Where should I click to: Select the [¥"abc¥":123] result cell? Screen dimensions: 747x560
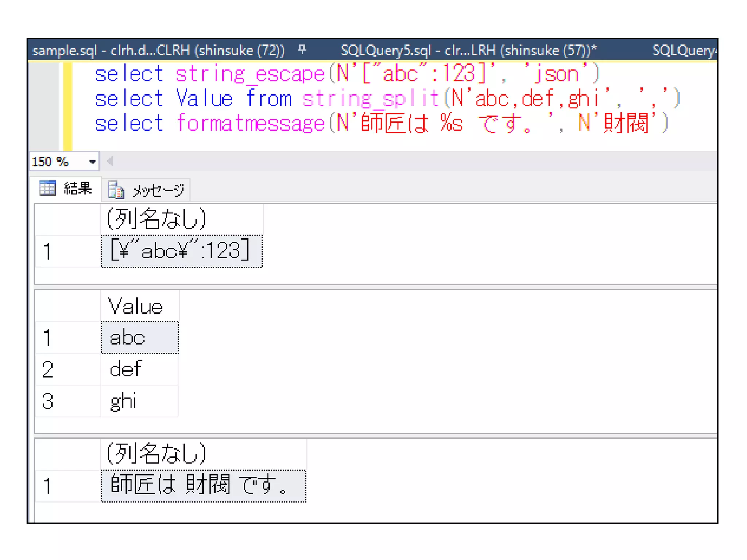(181, 251)
